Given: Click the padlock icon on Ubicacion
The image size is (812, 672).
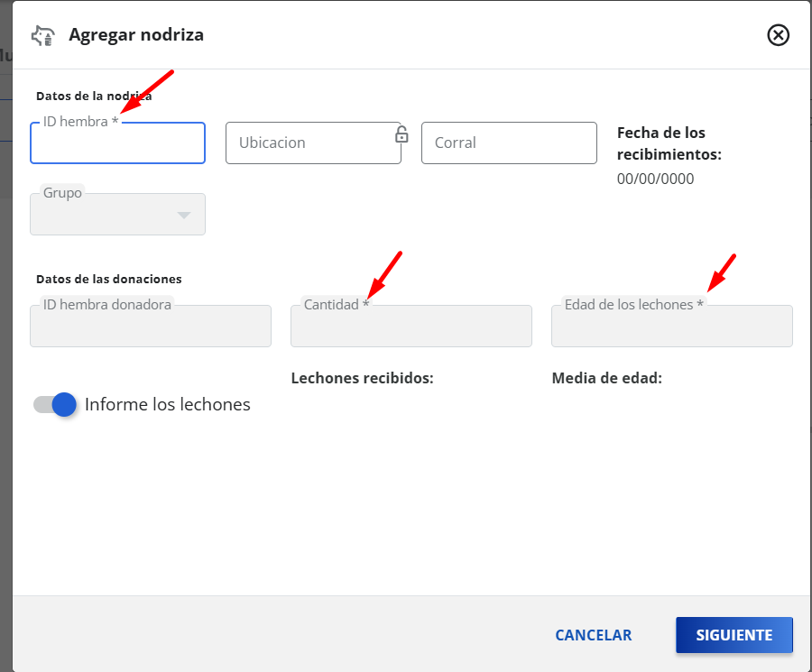Looking at the screenshot, I should point(401,134).
